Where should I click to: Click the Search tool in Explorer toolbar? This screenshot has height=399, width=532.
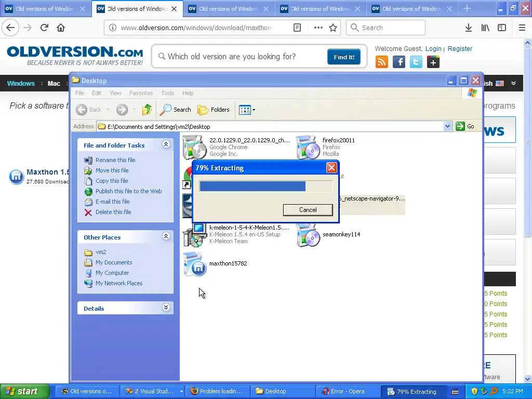click(175, 110)
